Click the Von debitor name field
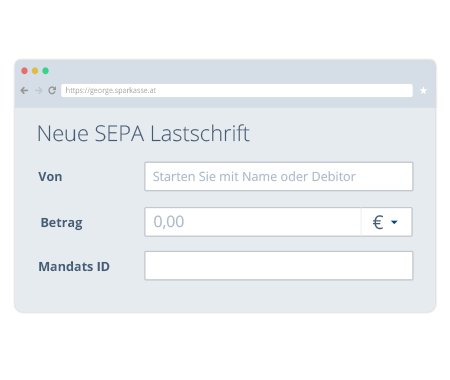 [279, 176]
